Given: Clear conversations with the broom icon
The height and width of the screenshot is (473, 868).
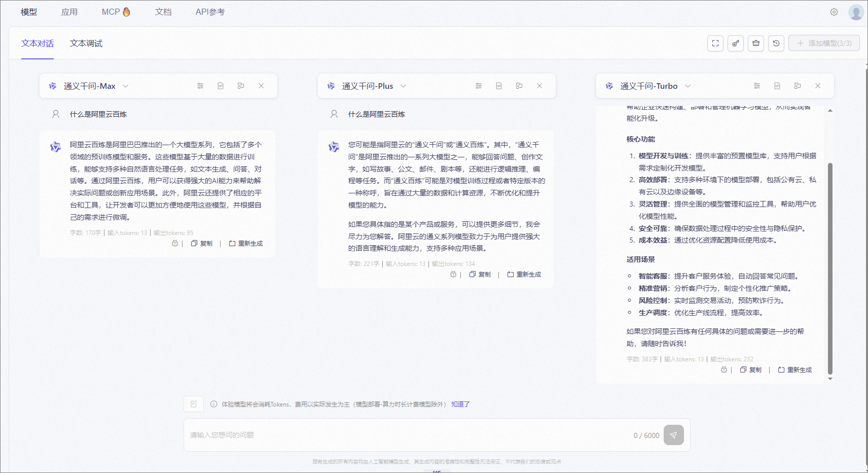Looking at the screenshot, I should pyautogui.click(x=756, y=43).
